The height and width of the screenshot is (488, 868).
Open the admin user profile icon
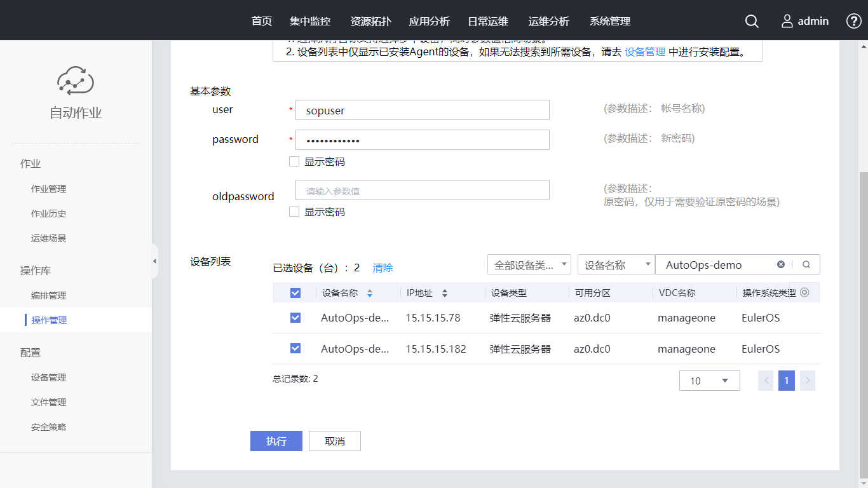(x=787, y=21)
